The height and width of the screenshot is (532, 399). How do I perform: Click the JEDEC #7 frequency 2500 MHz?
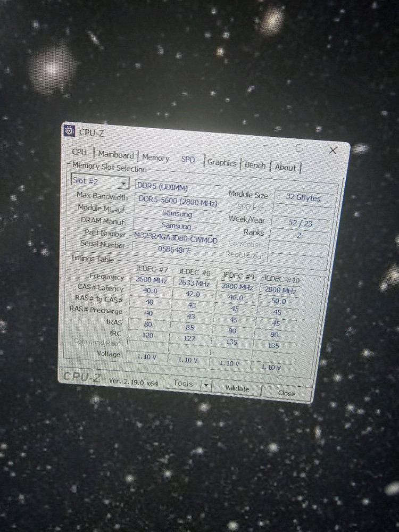[x=151, y=280]
